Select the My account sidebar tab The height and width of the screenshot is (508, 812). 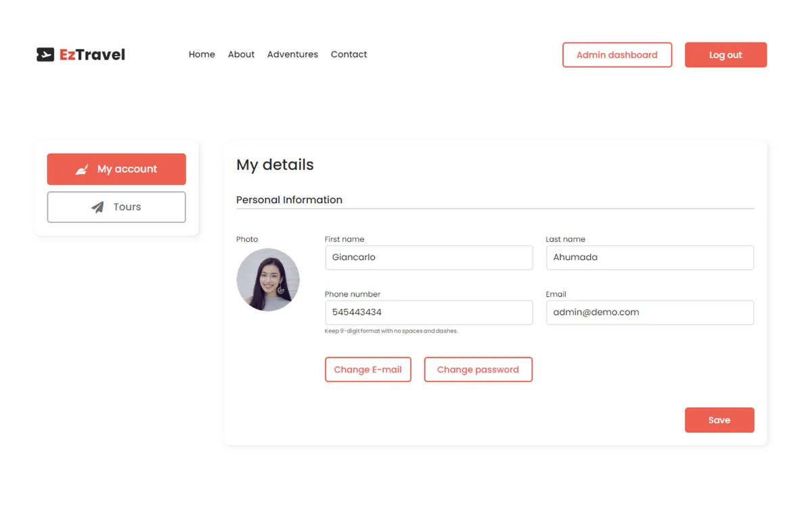(x=116, y=169)
